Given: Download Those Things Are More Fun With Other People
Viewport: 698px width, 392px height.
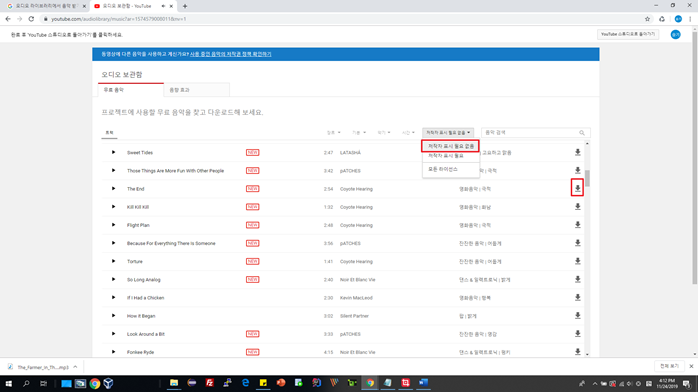Looking at the screenshot, I should click(577, 170).
